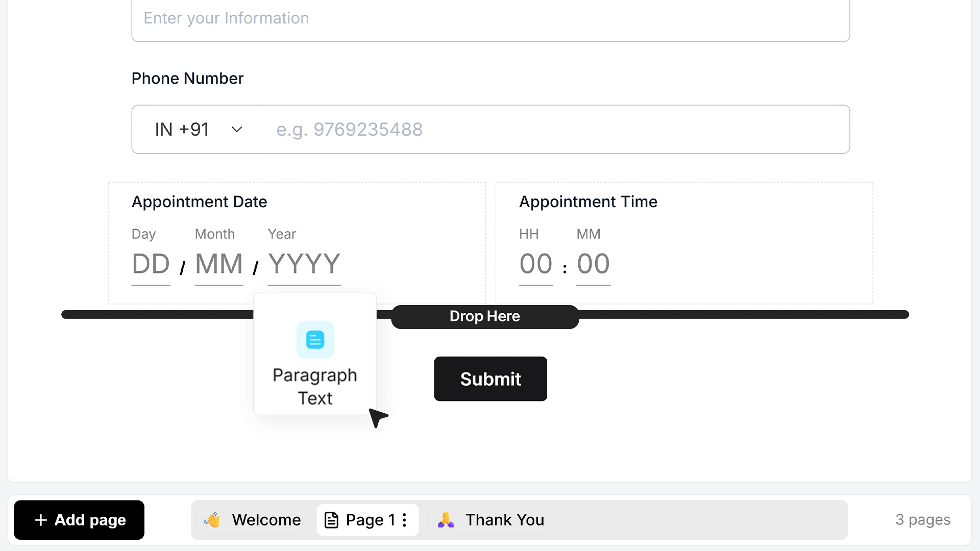Click the Add page button

click(x=79, y=520)
